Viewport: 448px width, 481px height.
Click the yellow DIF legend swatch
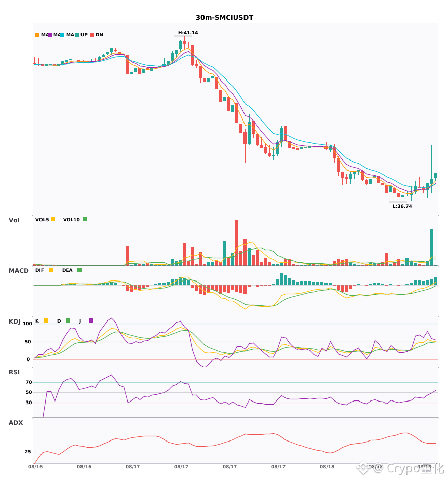[51, 270]
